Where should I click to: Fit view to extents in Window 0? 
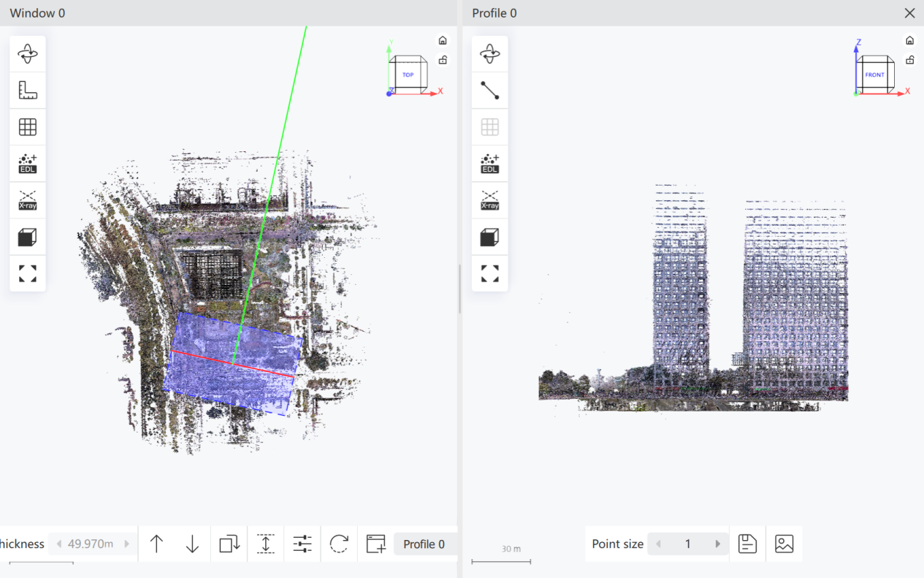28,273
